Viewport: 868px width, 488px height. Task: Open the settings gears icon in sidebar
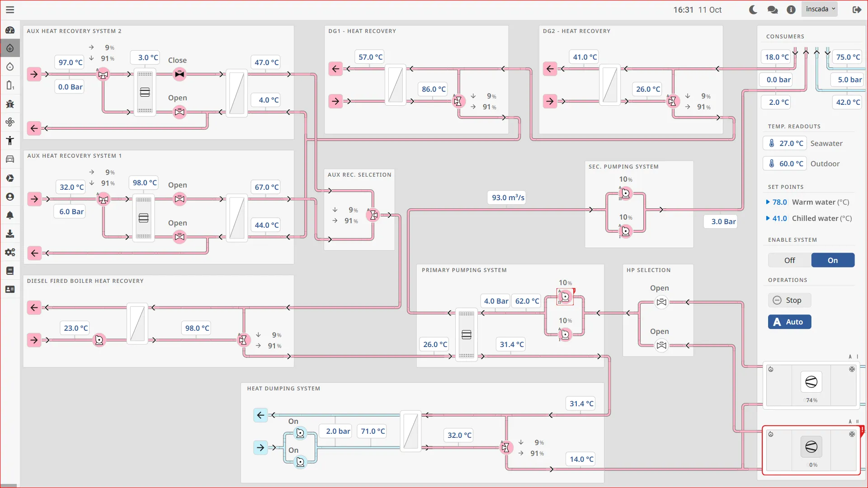click(10, 252)
